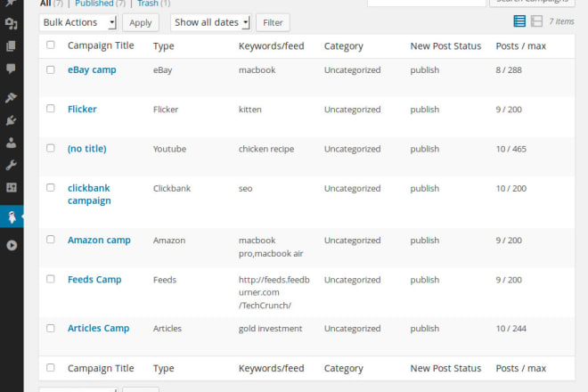Open the Bulk Actions dropdown

point(78,22)
